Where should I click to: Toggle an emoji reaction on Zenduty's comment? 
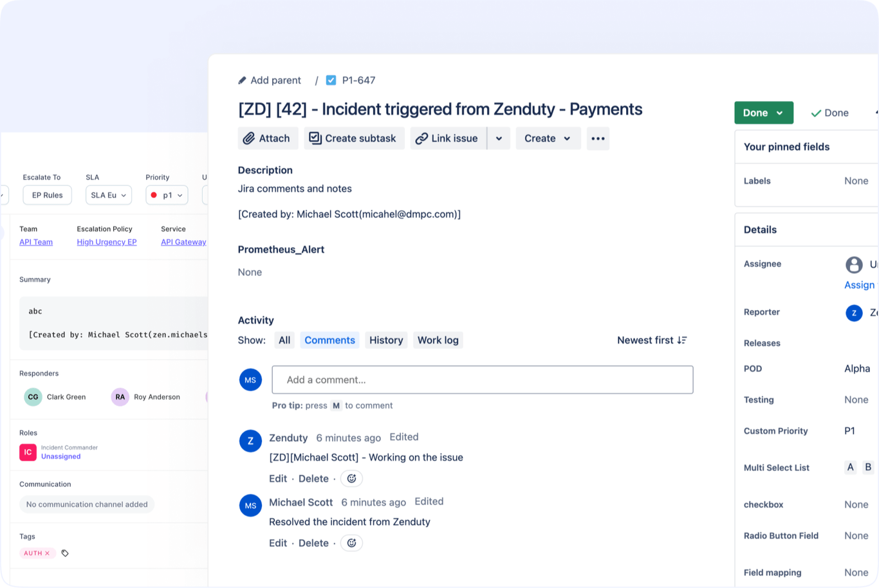pyautogui.click(x=351, y=478)
